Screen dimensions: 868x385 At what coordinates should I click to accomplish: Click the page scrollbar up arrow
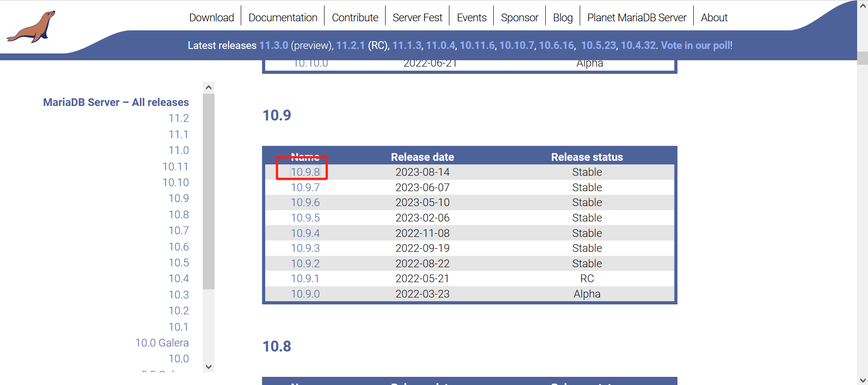coord(863,6)
